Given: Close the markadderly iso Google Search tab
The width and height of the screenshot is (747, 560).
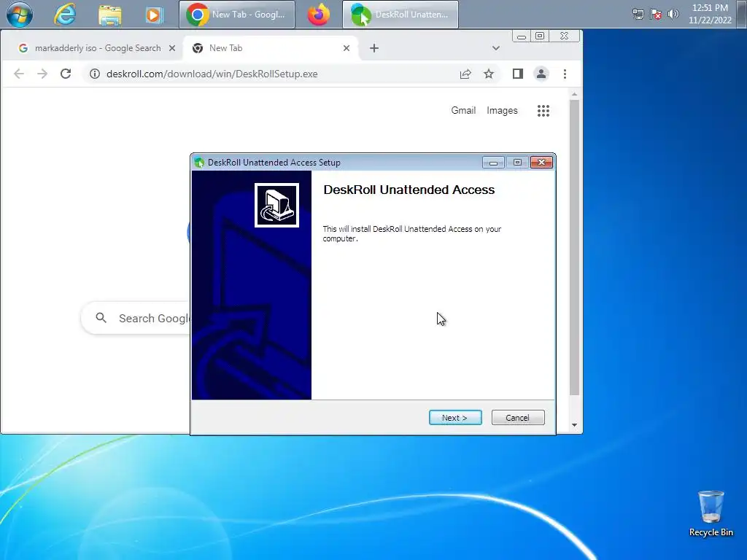Looking at the screenshot, I should pos(172,48).
